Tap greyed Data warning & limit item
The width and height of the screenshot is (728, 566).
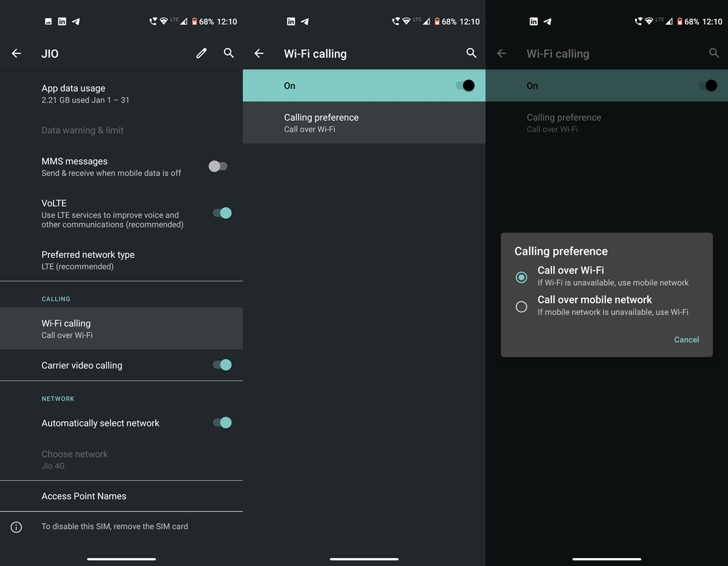click(x=121, y=130)
